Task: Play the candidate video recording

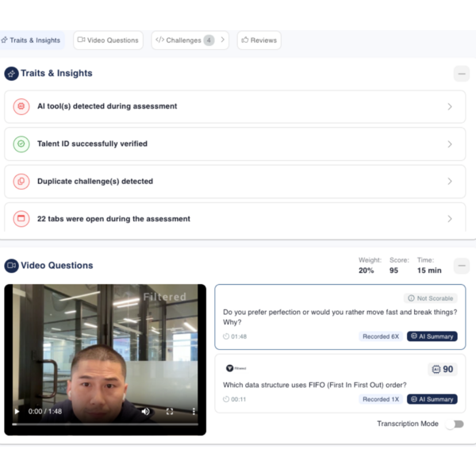Action: 17,412
